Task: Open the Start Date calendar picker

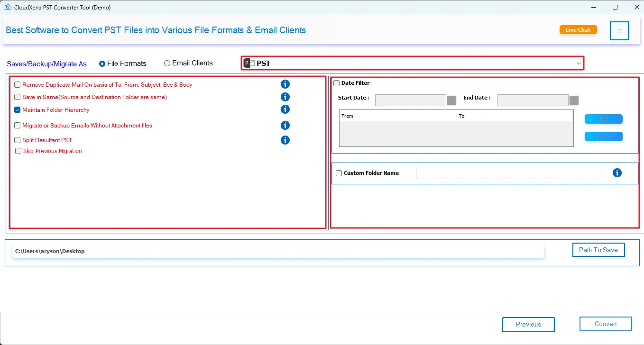Action: point(451,100)
